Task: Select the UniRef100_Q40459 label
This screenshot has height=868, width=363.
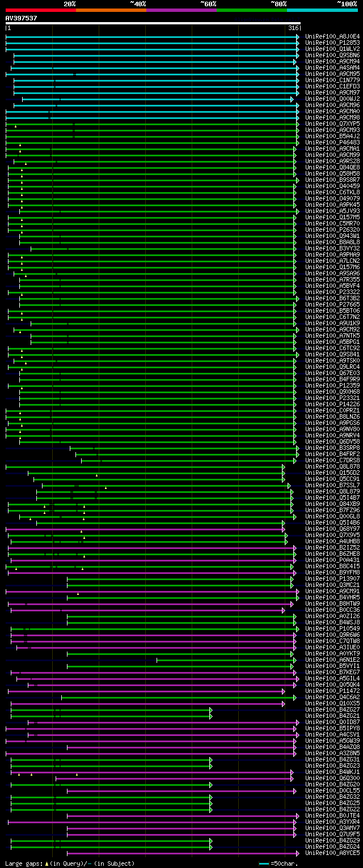Action: pos(332,186)
